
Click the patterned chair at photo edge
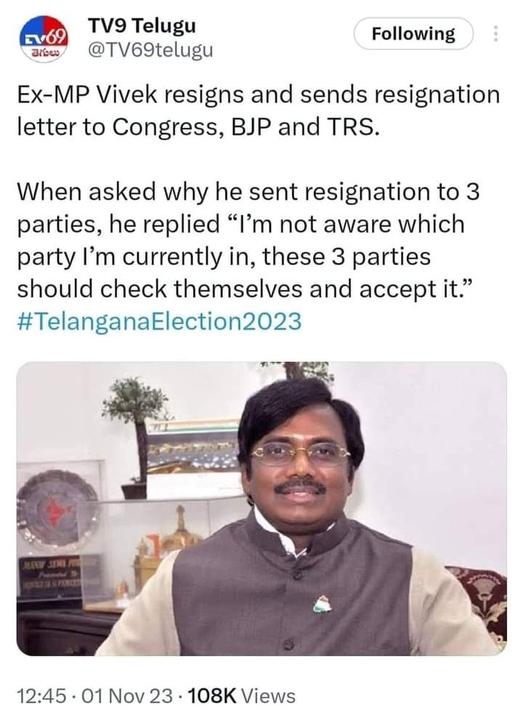click(478, 604)
